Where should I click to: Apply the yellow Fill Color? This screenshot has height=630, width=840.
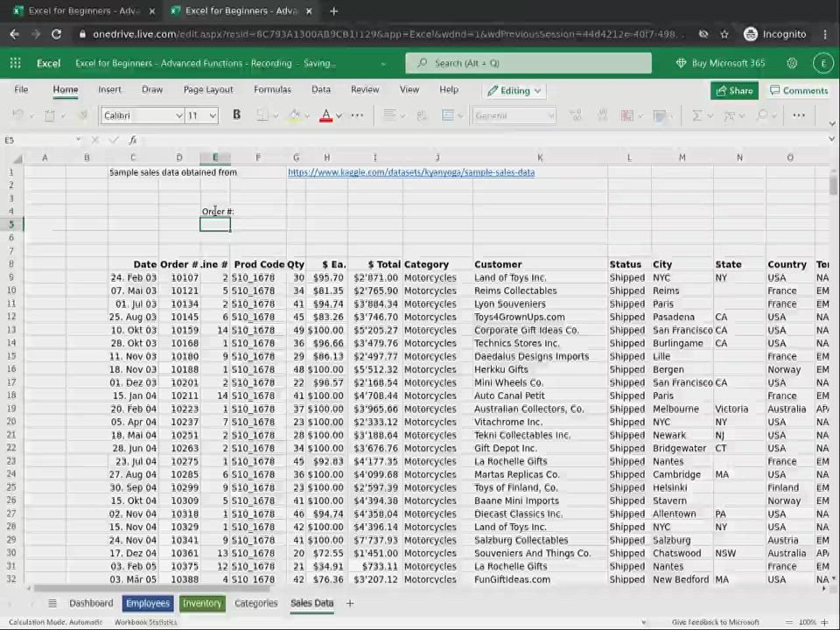pyautogui.click(x=294, y=115)
